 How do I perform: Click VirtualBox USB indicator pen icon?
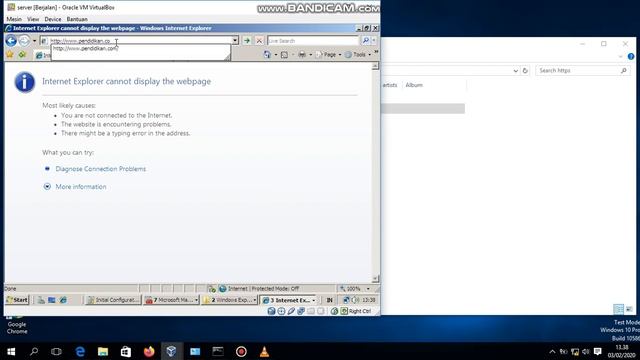click(x=291, y=311)
